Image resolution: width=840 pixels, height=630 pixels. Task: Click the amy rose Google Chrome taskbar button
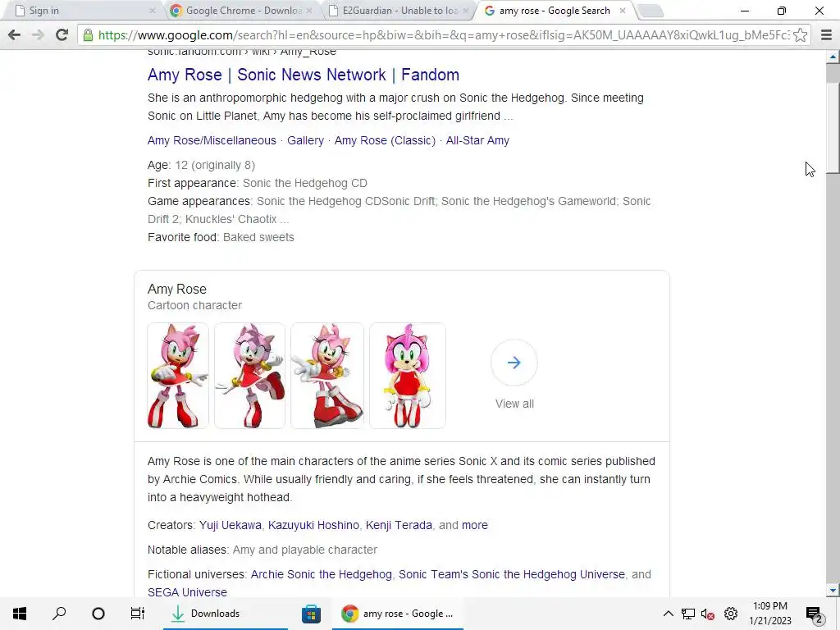pos(398,614)
